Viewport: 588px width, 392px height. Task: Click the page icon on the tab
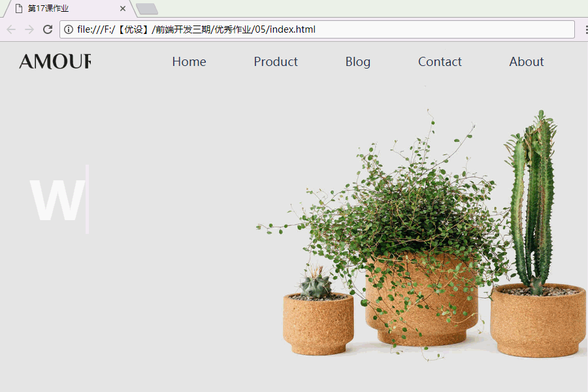pyautogui.click(x=19, y=8)
